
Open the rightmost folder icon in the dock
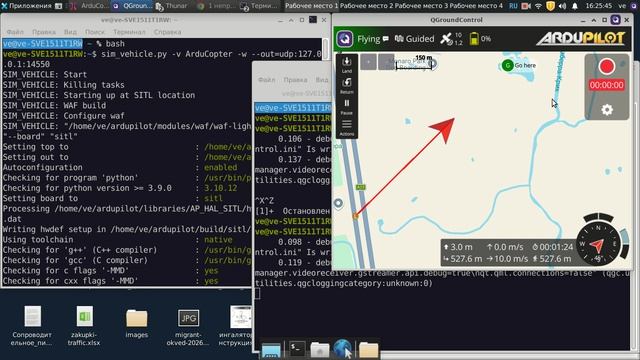point(369,350)
